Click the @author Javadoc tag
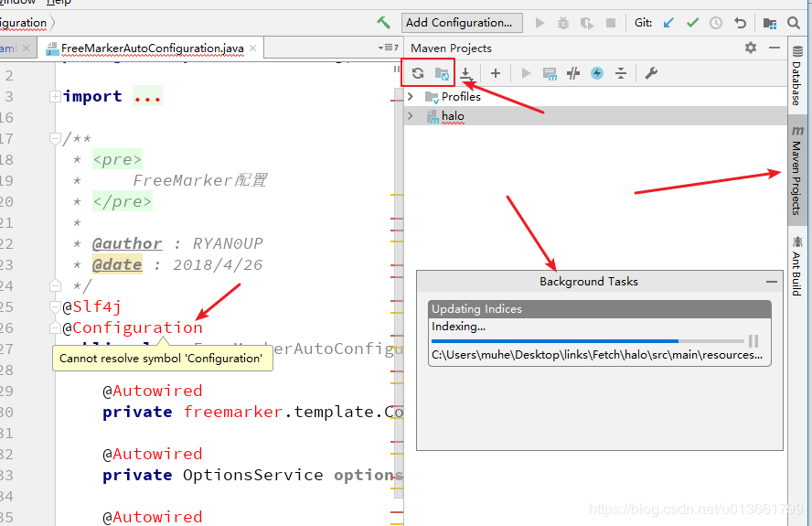This screenshot has height=526, width=812. [x=127, y=243]
